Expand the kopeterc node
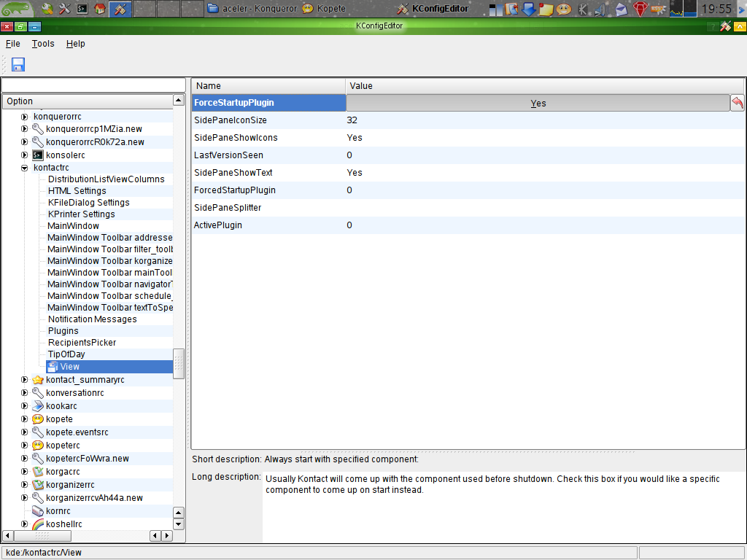The width and height of the screenshot is (747, 560). click(24, 446)
